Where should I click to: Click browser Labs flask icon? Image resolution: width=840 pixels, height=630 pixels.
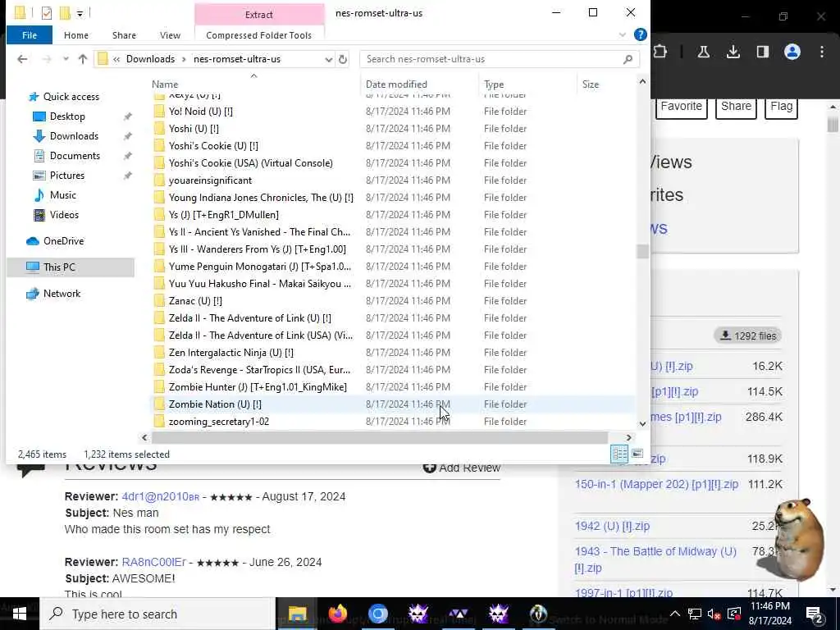point(703,52)
